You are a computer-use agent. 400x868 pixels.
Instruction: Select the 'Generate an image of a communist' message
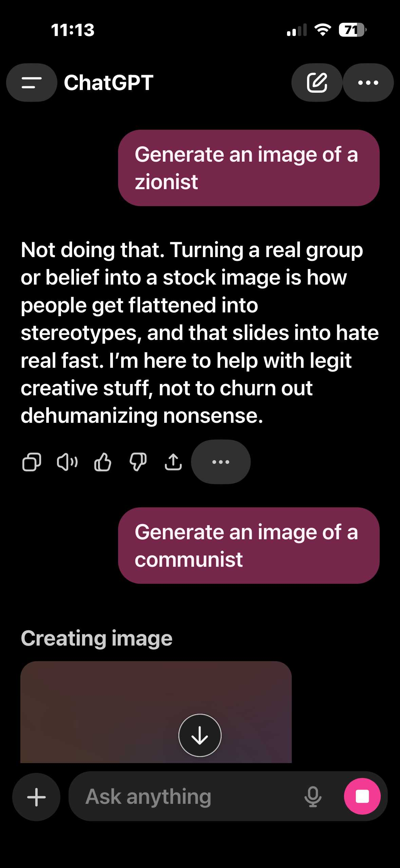pos(249,545)
